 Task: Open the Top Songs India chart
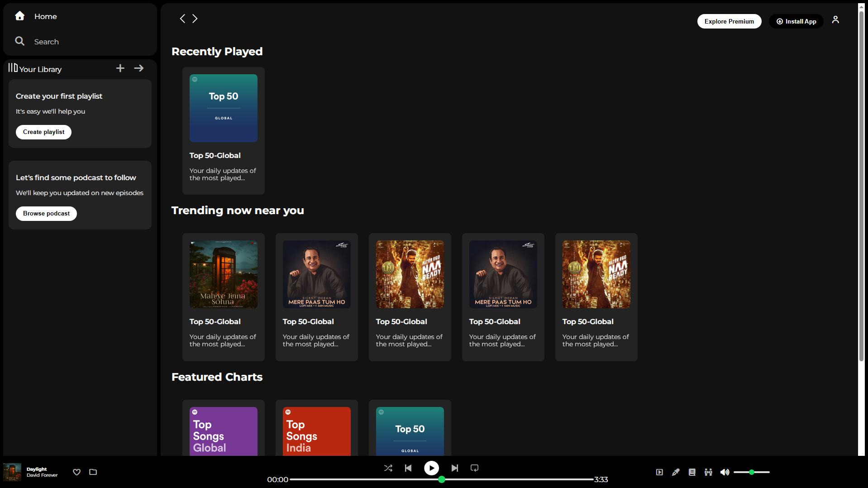(x=317, y=428)
